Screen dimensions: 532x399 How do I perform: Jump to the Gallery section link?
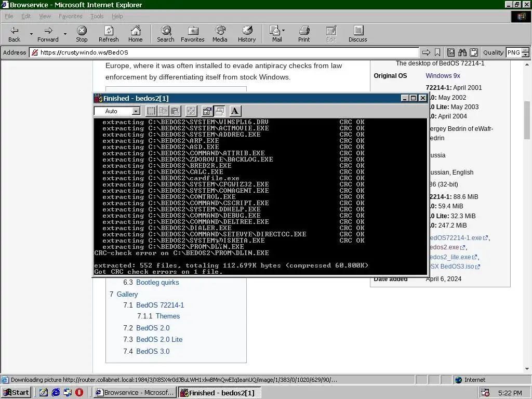click(127, 294)
